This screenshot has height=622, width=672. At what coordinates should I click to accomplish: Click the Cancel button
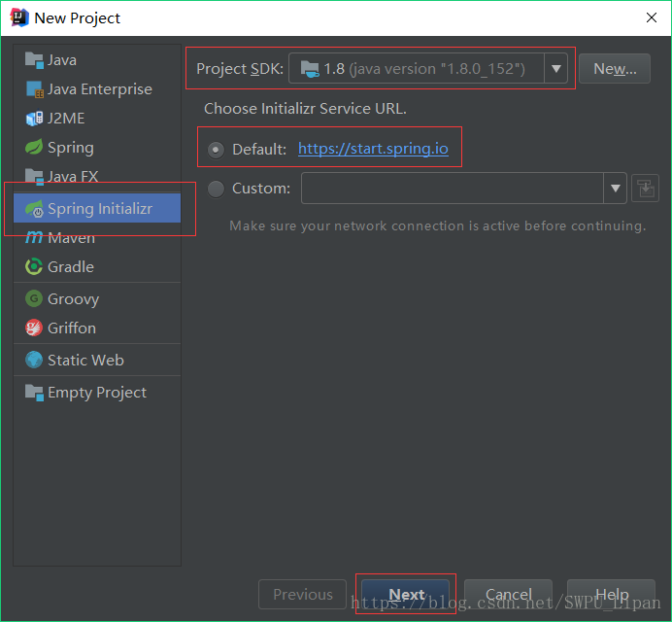tap(508, 594)
